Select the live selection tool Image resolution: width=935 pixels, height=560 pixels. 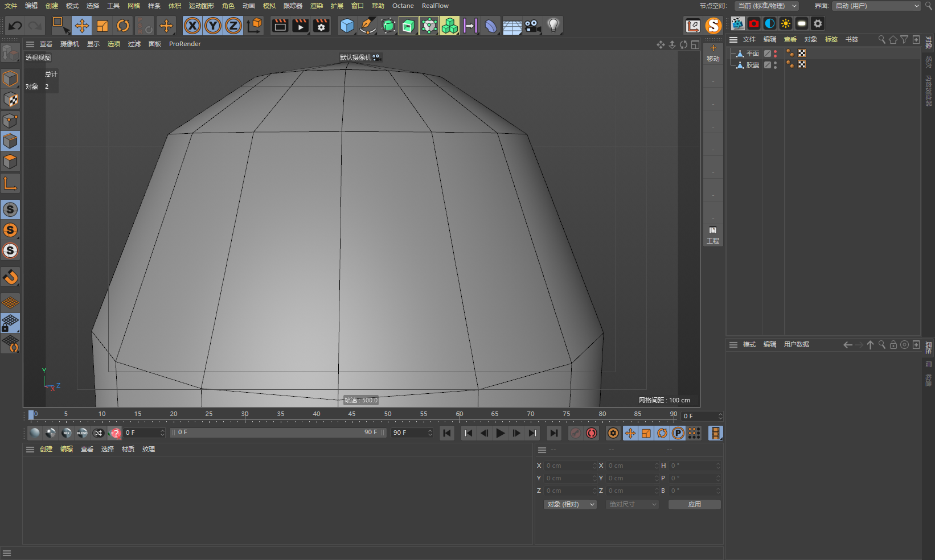point(60,26)
